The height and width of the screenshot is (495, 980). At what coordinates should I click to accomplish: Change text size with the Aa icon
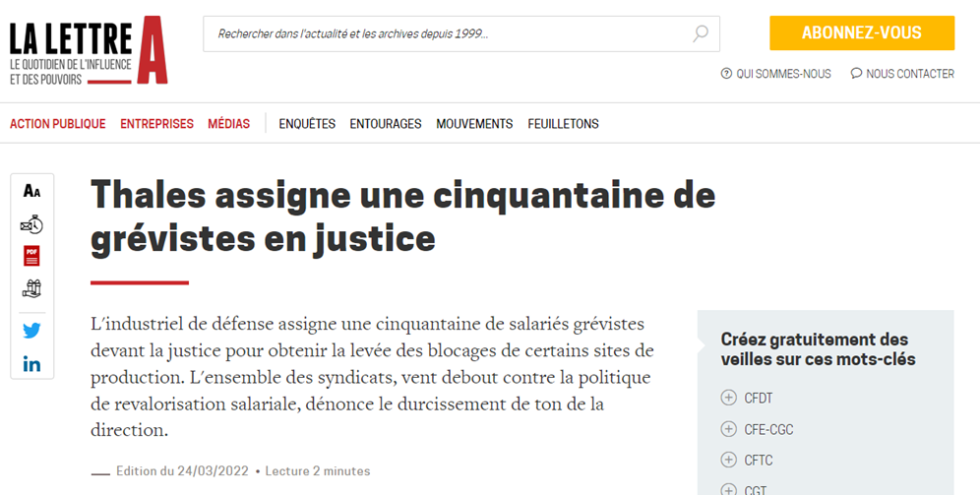31,191
